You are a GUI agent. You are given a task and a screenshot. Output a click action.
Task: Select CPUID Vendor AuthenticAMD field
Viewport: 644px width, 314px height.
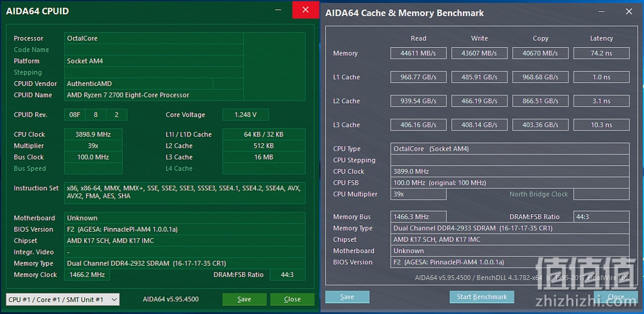tap(139, 84)
